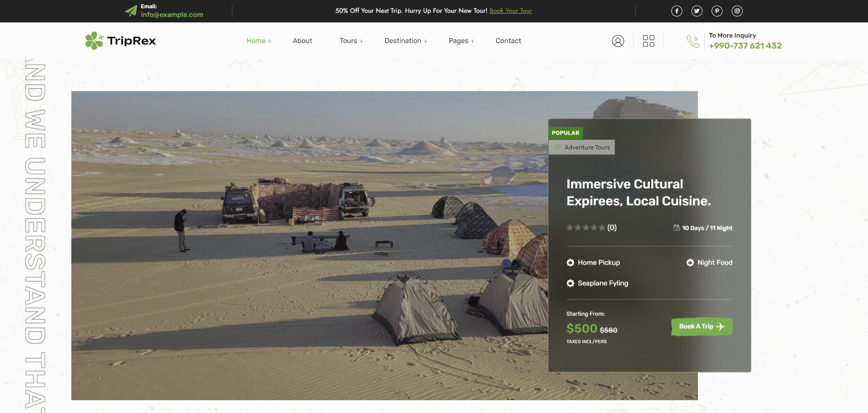Click the Starting From: label
Screen dimensions: 868x413
[x=585, y=314]
